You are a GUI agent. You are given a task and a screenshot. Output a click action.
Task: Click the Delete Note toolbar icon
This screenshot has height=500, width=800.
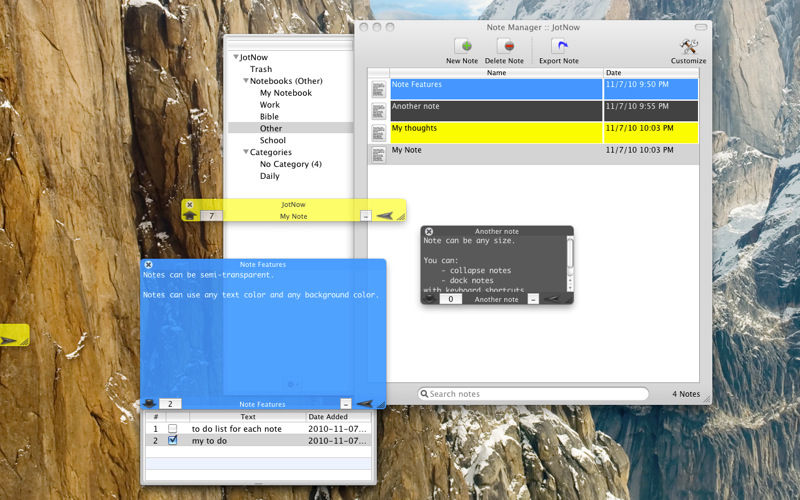[x=504, y=46]
